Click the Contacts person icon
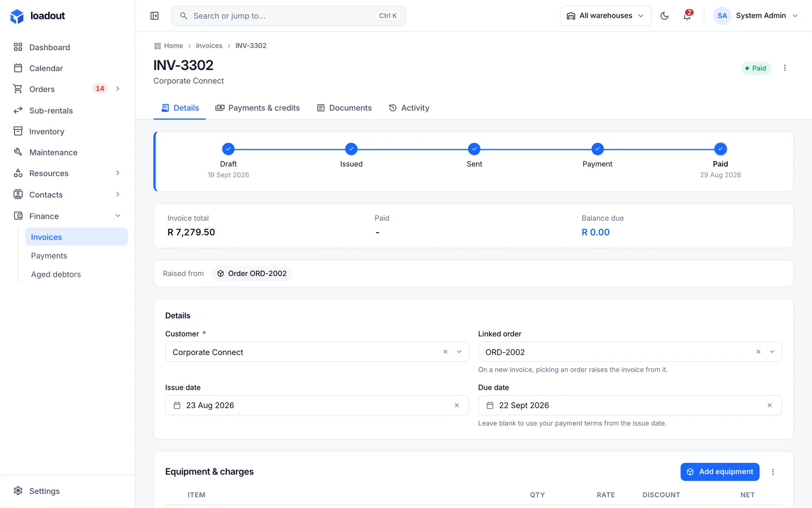Screen dimensions: 812x508 point(18,194)
